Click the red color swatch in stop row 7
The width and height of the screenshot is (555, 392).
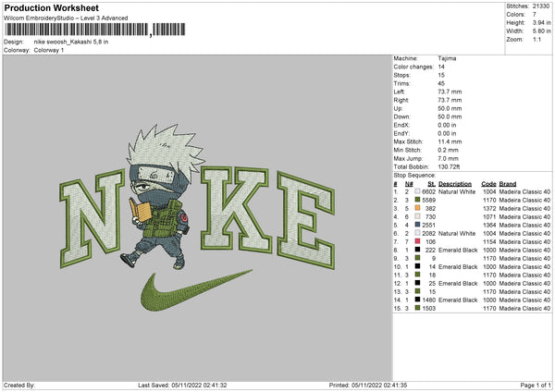point(417,241)
